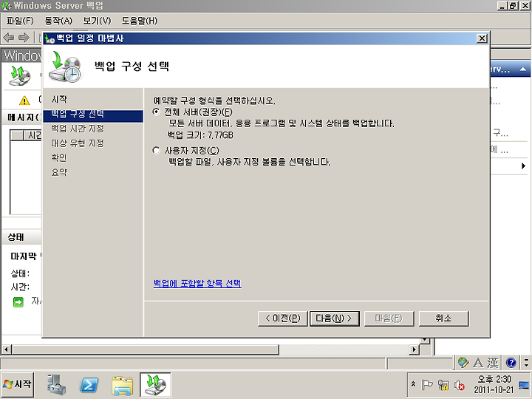
Task: Click the horizontal scrollbar right arrow
Action: tap(414, 349)
